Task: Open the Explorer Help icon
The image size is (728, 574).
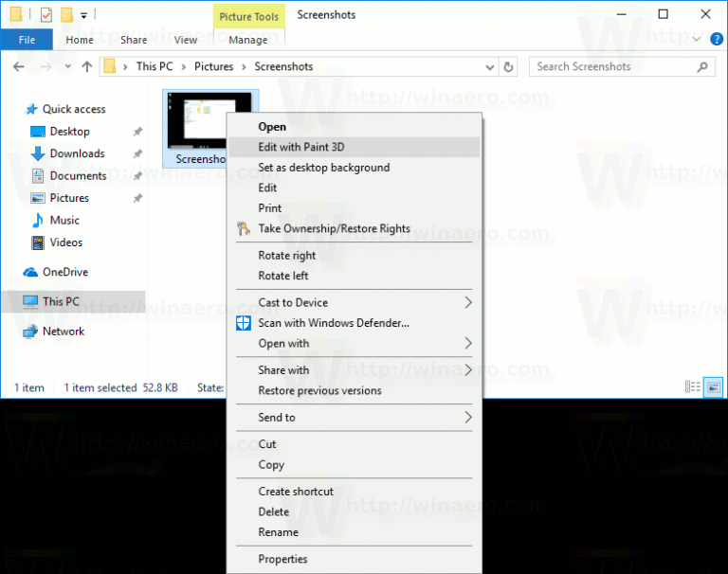Action: (x=717, y=40)
